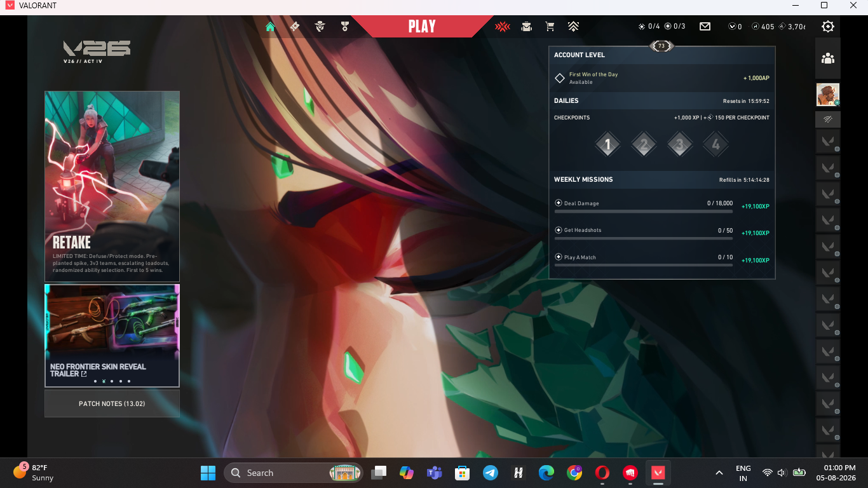This screenshot has height=488, width=868.
Task: Click the taskbar Search box
Action: pyautogui.click(x=294, y=473)
